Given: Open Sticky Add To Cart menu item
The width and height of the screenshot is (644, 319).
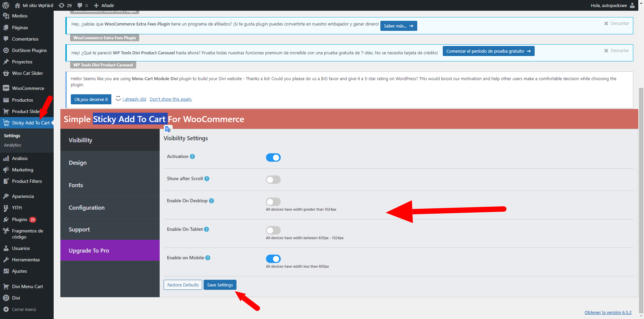Looking at the screenshot, I should point(27,123).
